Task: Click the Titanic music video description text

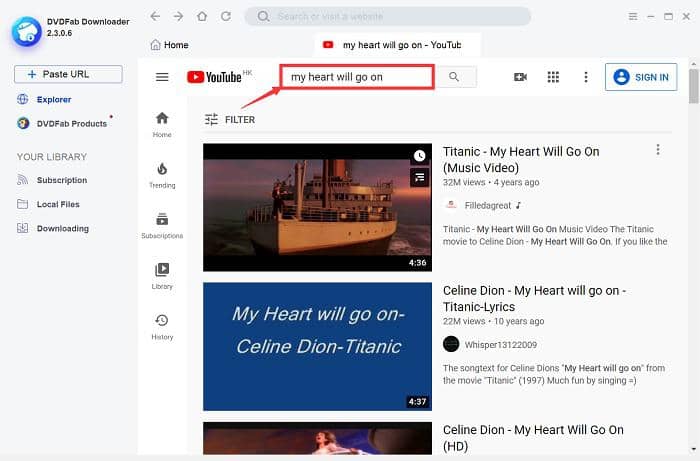Action: click(x=555, y=235)
